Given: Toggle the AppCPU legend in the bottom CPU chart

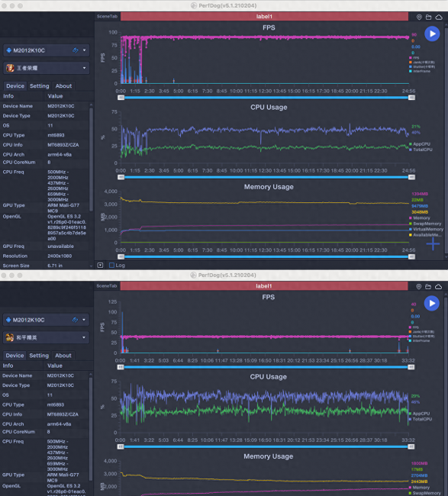Looking at the screenshot, I should 419,414.
